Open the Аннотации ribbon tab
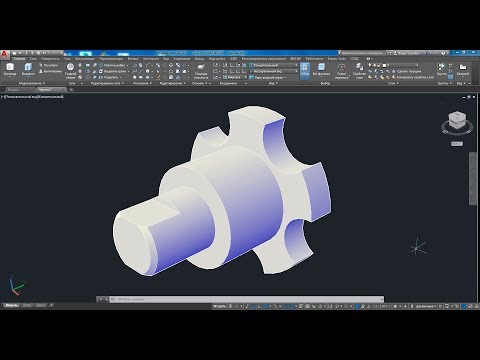This screenshot has width=480, height=360. click(151, 59)
